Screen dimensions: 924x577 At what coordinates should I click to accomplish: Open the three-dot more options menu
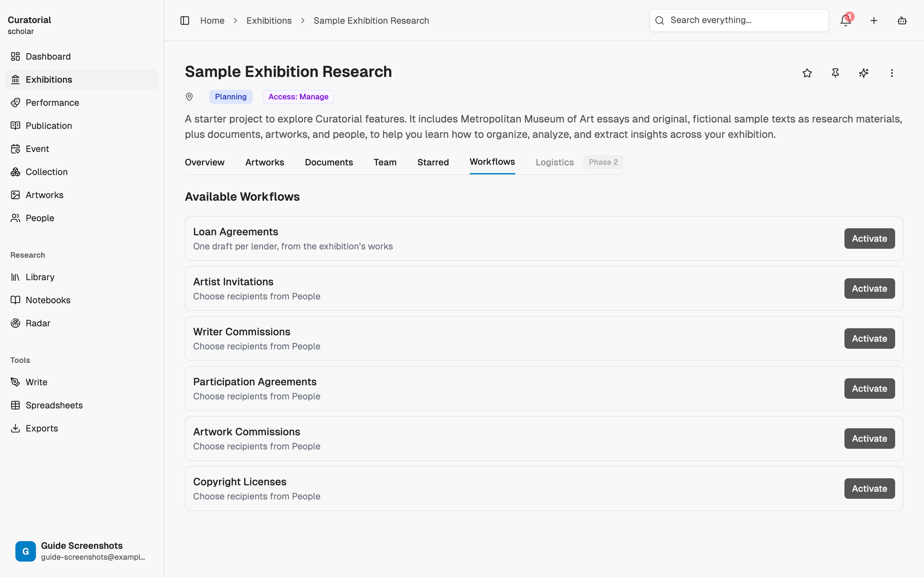pos(892,73)
